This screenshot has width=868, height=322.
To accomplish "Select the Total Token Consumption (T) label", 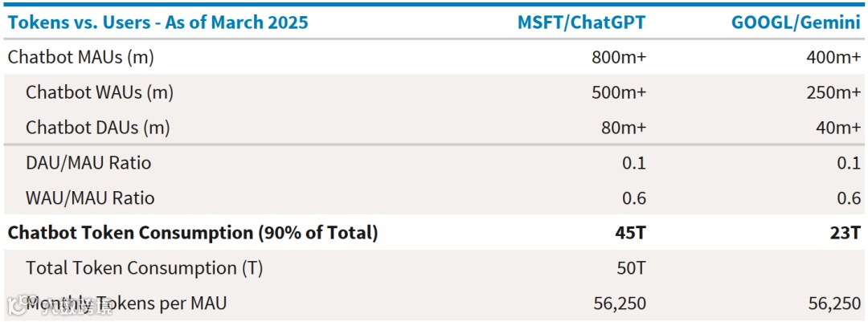I will click(x=145, y=268).
